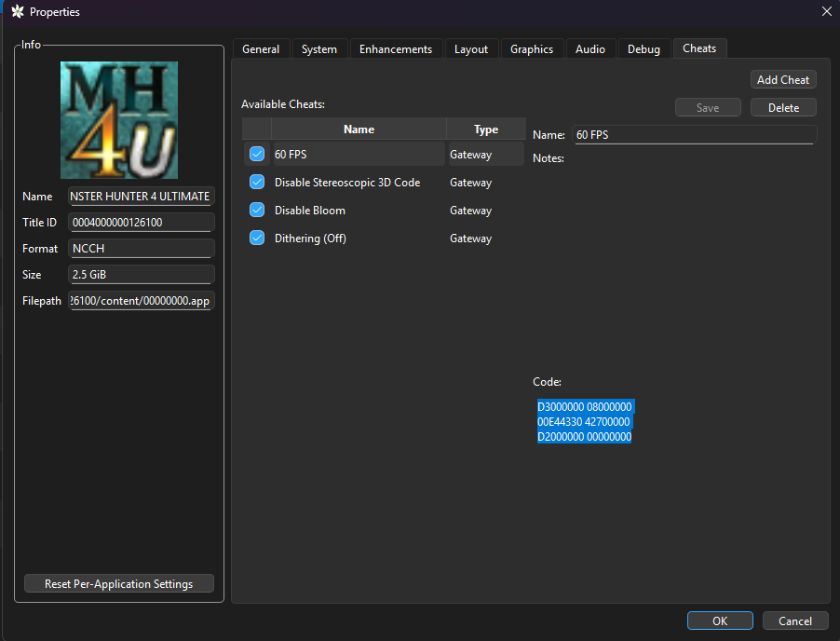Close the Properties dialog window
Viewport: 840px width, 641px height.
coord(826,12)
